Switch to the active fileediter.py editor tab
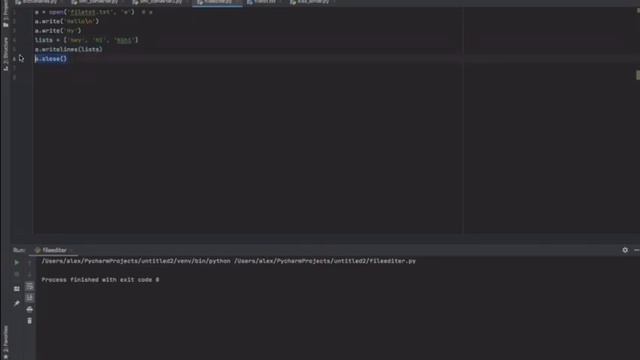The image size is (640, 360). [217, 2]
